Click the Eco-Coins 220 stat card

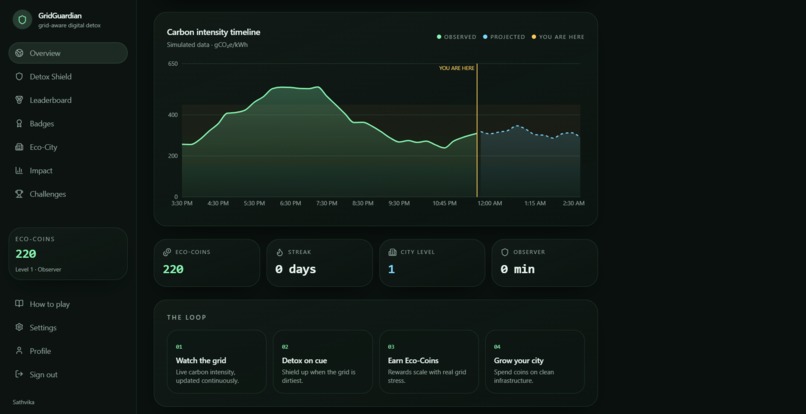coord(207,262)
